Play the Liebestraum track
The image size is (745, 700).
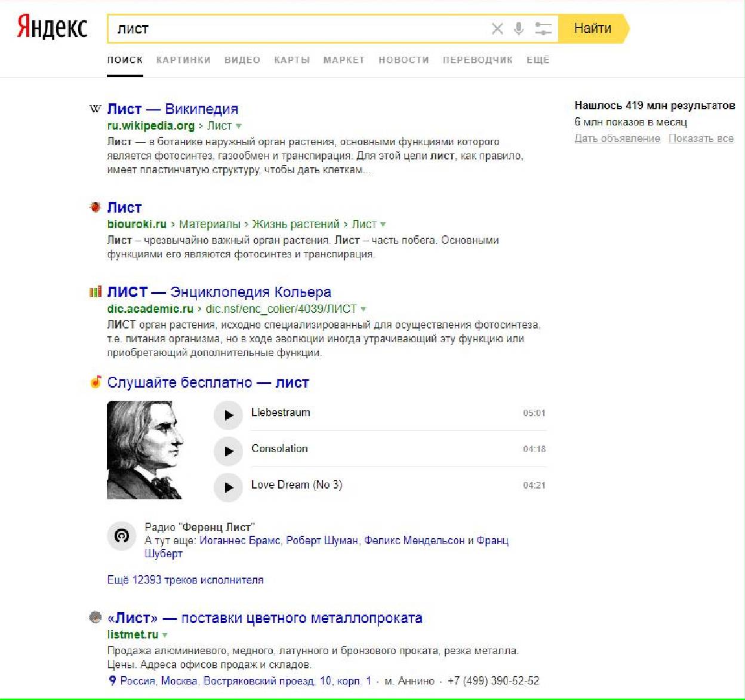coord(228,415)
